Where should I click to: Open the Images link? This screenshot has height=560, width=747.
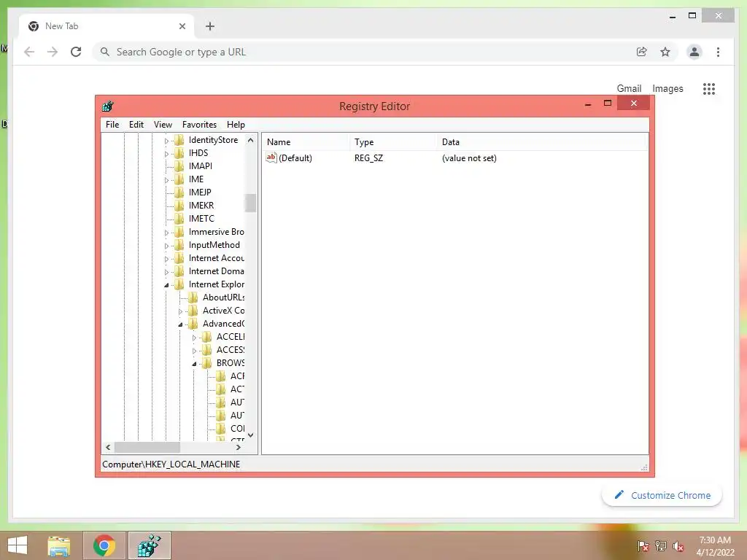click(x=667, y=88)
